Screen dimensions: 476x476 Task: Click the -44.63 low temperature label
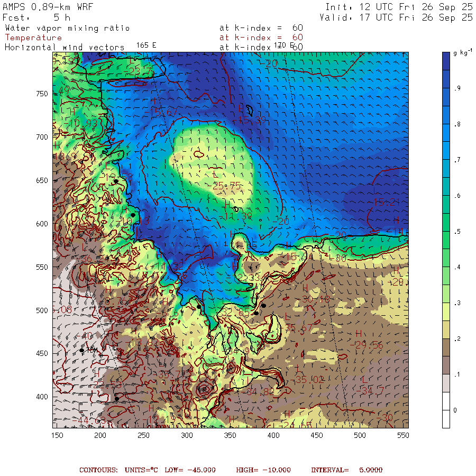[90, 420]
